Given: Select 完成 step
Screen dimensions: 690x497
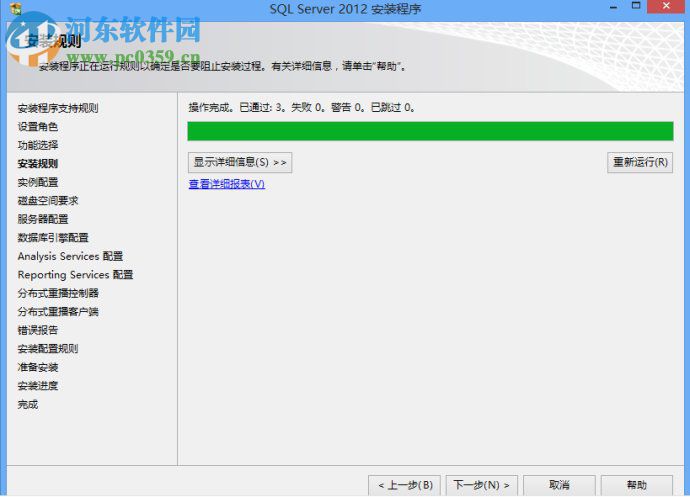Looking at the screenshot, I should click(28, 404).
